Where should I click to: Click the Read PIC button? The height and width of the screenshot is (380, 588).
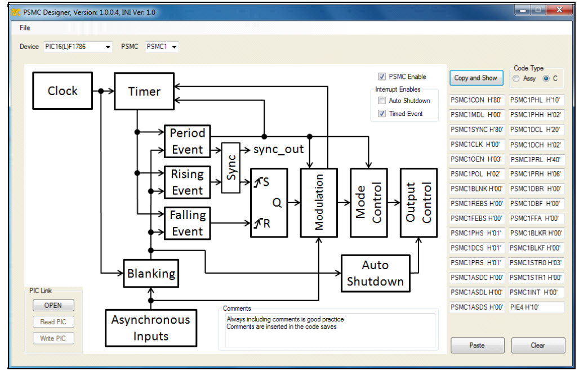[54, 322]
